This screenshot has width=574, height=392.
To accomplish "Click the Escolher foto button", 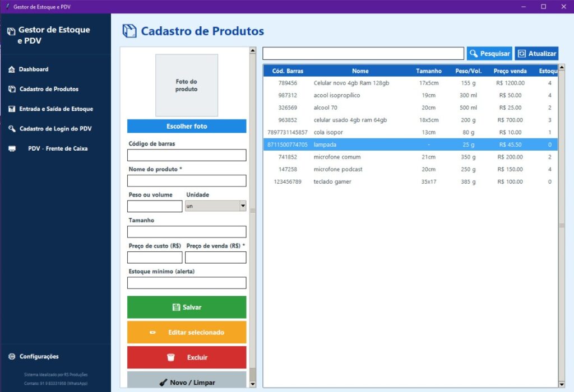I will 187,126.
